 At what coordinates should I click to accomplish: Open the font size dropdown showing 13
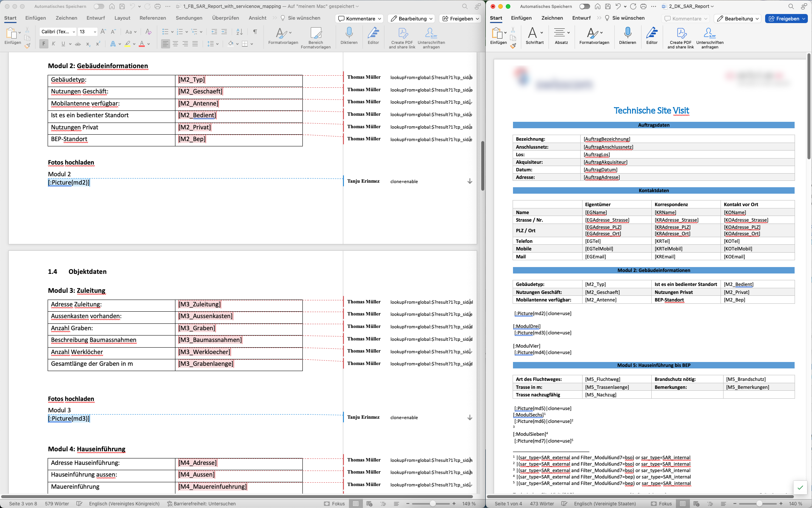[95, 32]
